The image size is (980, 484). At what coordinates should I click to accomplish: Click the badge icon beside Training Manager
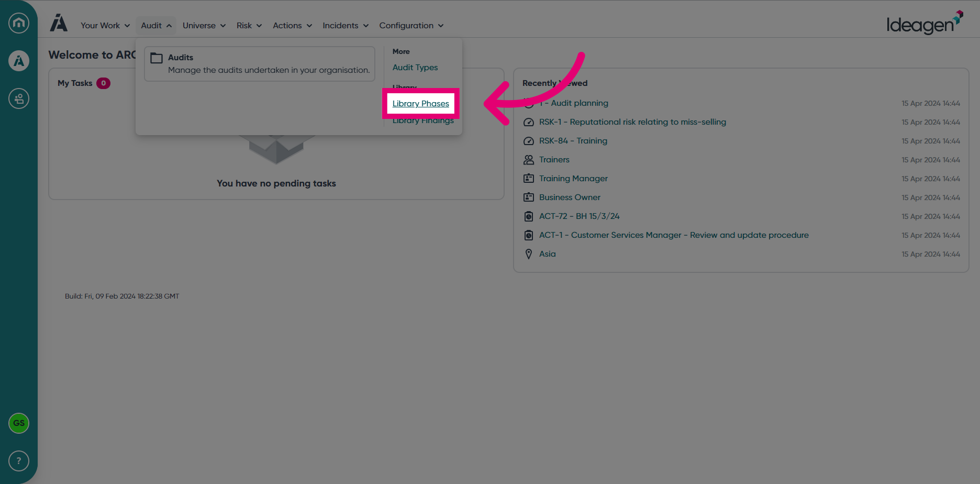529,179
